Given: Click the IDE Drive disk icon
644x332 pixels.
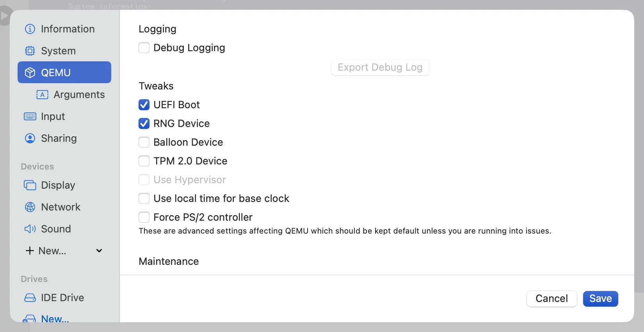Looking at the screenshot, I should click(30, 298).
